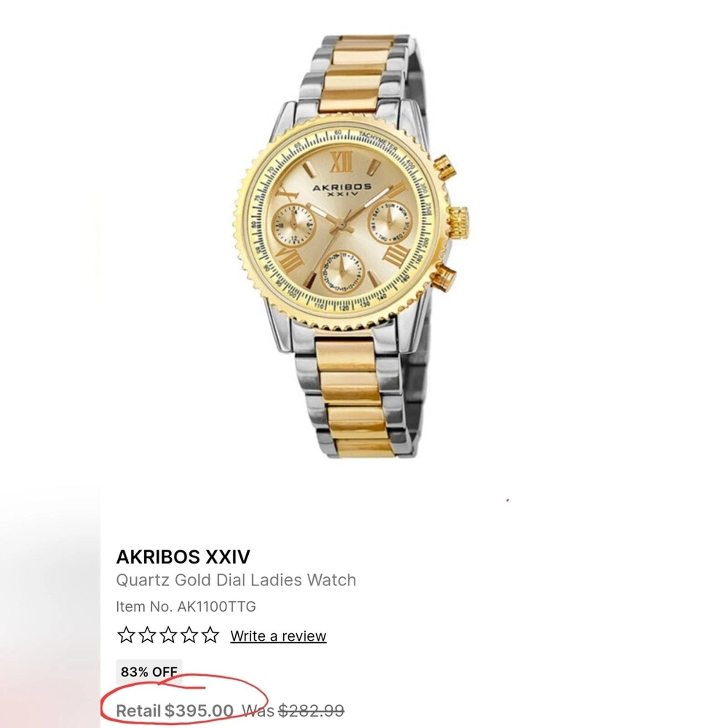Click the Retail $395.00 price

(175, 710)
